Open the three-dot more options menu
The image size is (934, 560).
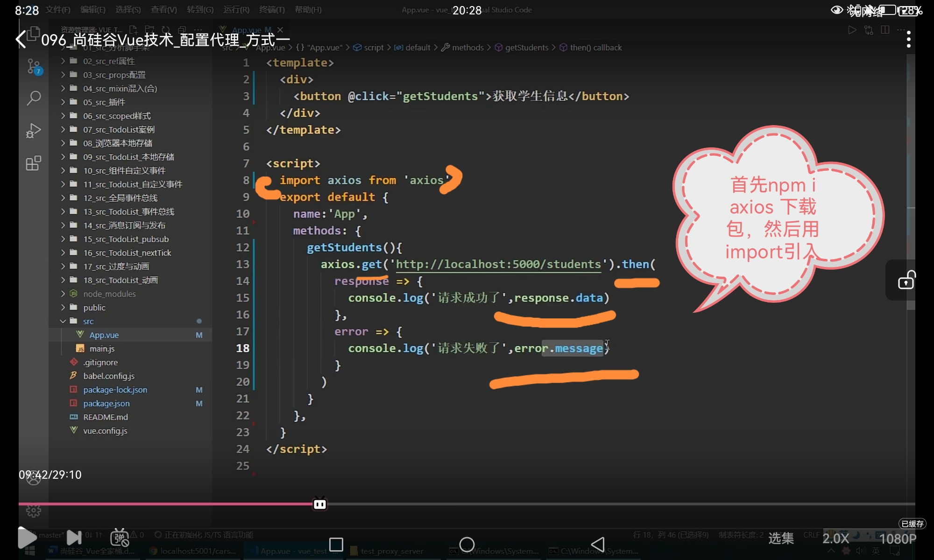(x=908, y=40)
